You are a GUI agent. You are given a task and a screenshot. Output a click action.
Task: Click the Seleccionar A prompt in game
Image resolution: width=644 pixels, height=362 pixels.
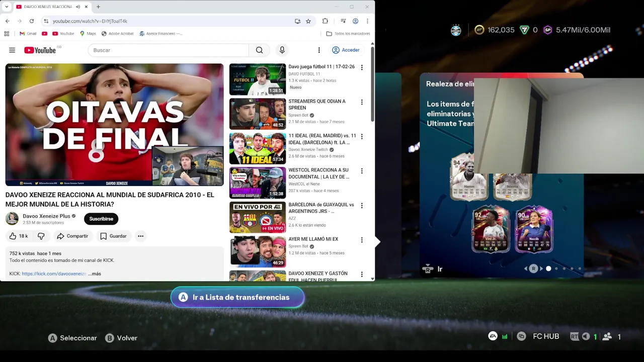tap(72, 338)
